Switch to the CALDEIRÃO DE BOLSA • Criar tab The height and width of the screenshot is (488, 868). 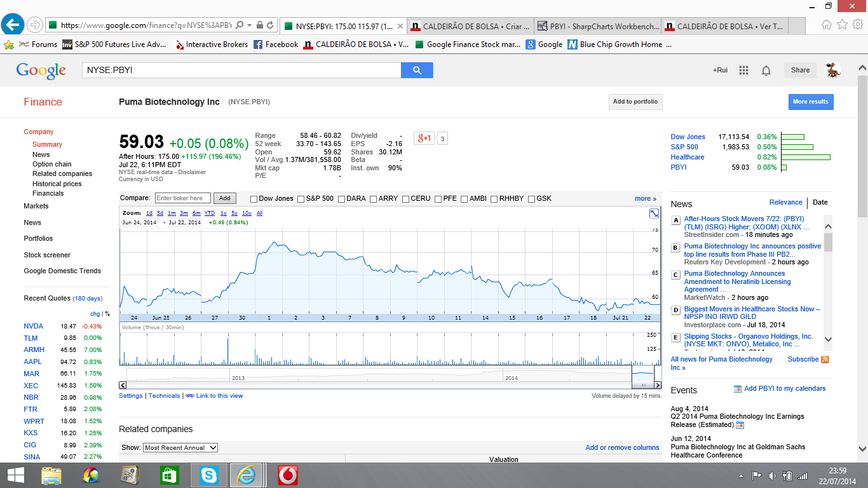click(470, 26)
